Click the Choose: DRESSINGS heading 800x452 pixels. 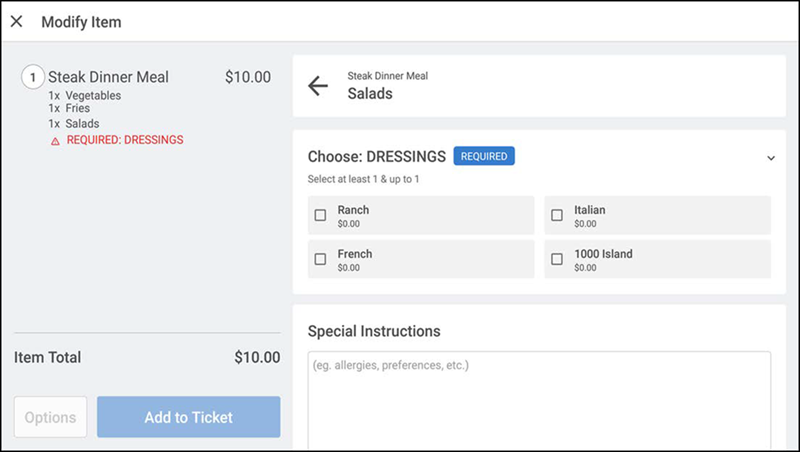pos(377,156)
